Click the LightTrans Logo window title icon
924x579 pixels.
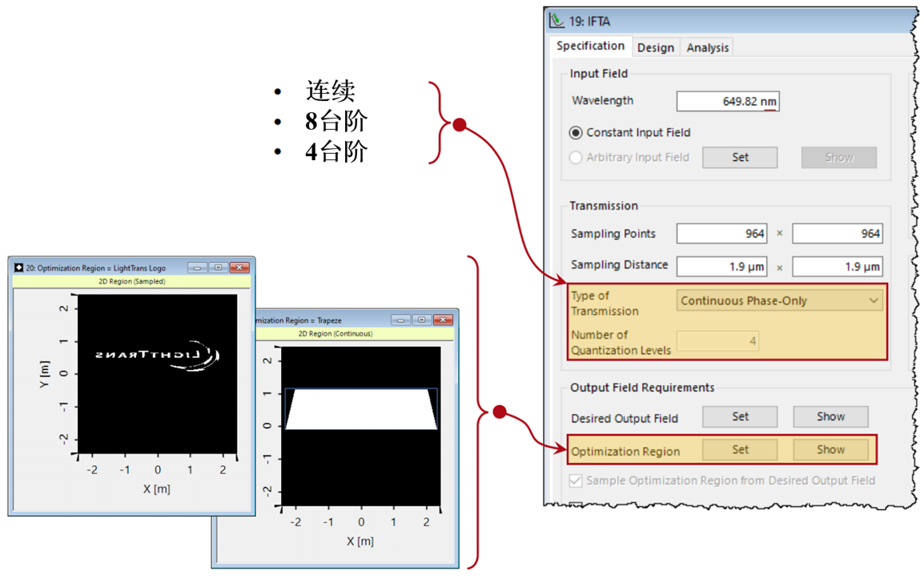tap(18, 267)
